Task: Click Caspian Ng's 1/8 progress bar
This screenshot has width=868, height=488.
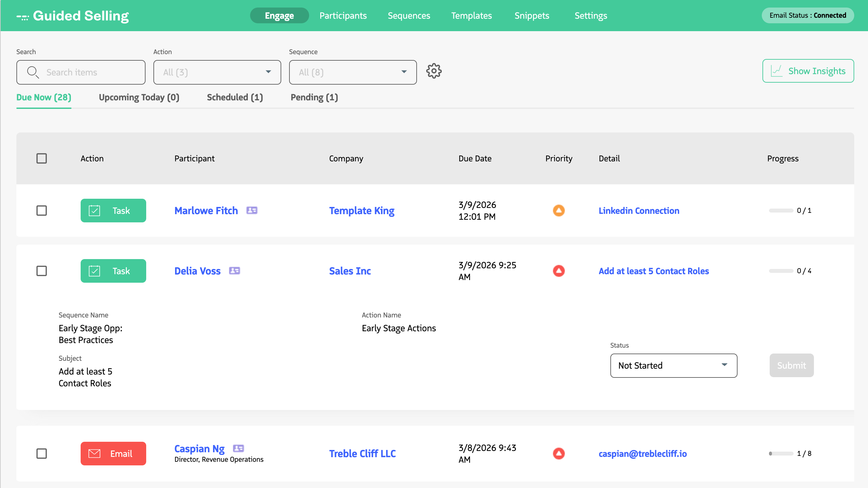Action: [782, 454]
